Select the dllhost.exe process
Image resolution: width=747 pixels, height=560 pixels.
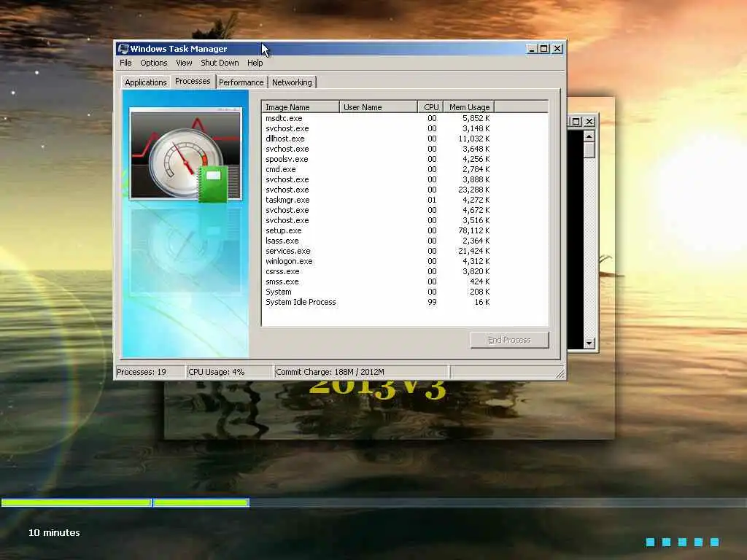tap(285, 139)
